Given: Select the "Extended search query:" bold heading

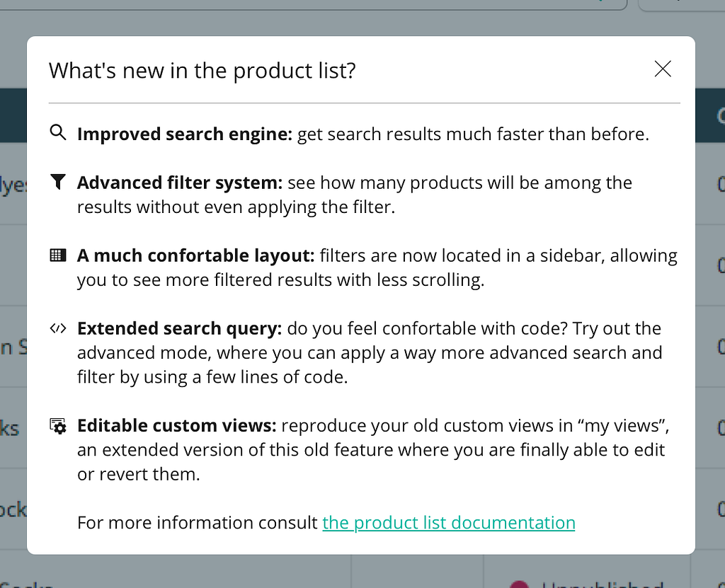Looking at the screenshot, I should pos(180,329).
